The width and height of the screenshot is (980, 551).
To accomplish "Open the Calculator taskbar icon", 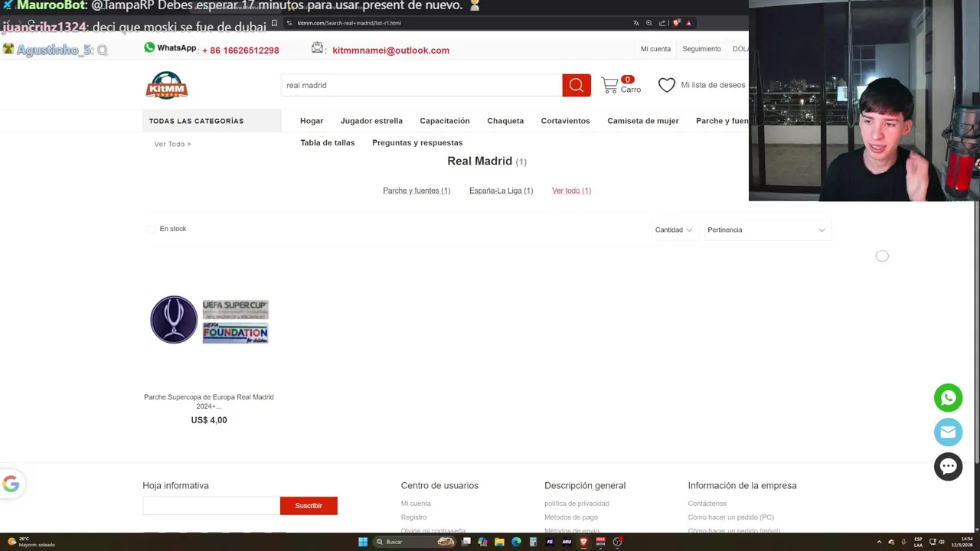I will click(533, 542).
